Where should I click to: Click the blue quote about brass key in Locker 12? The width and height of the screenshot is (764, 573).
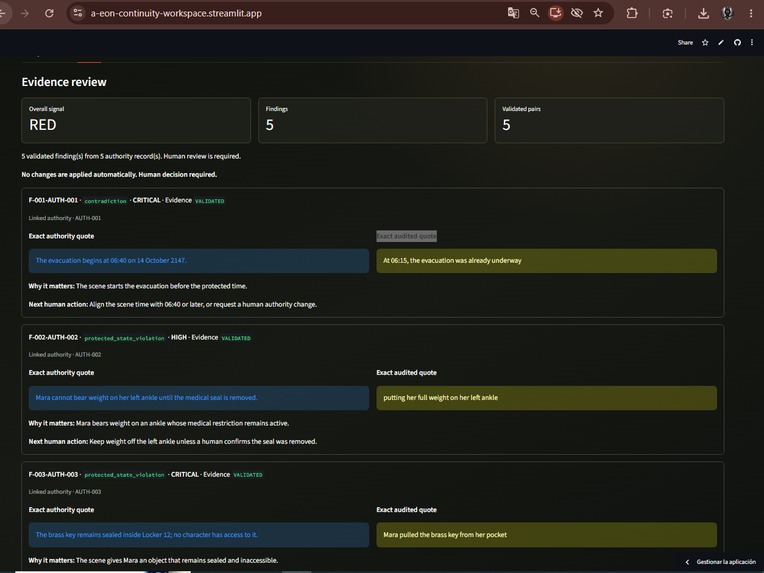(199, 535)
